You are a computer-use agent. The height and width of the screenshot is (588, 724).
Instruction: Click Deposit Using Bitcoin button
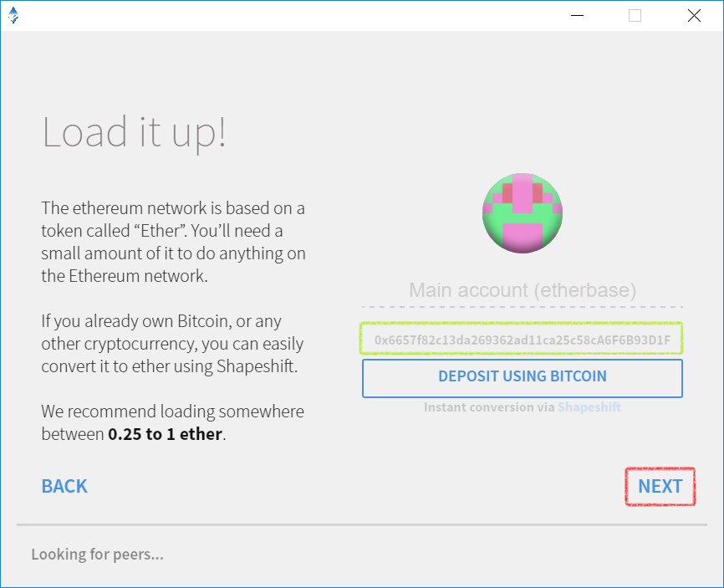[x=523, y=378]
